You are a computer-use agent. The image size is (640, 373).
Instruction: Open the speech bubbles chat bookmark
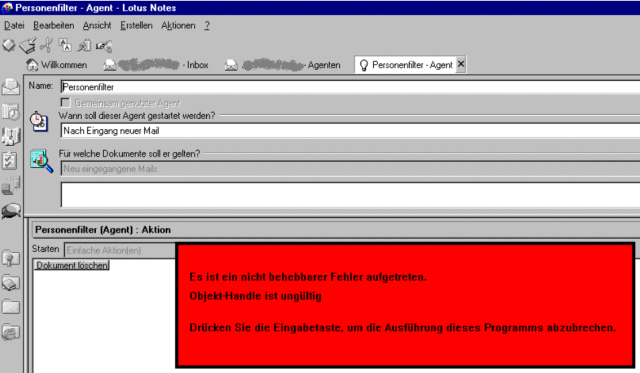click(11, 211)
